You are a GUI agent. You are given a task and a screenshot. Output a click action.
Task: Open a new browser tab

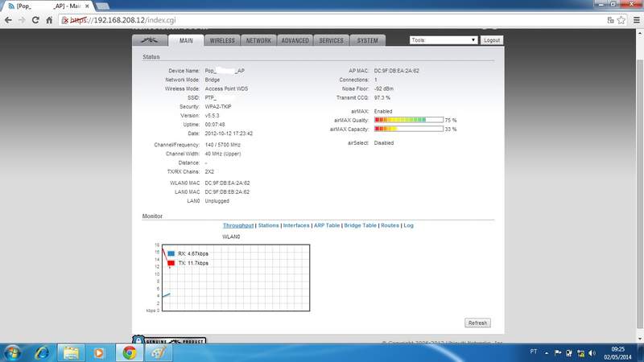(102, 6)
